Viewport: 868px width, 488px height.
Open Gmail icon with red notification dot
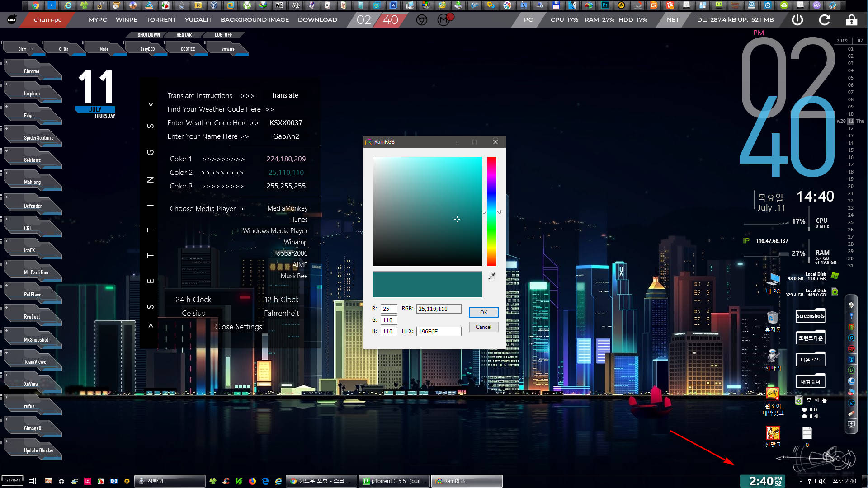[x=444, y=19]
